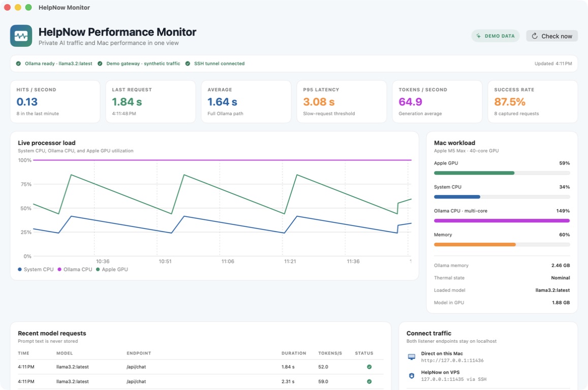Viewport: 588px width, 390px height.
Task: Click the sparkle icon in DEMO DATA badge
Action: click(479, 36)
